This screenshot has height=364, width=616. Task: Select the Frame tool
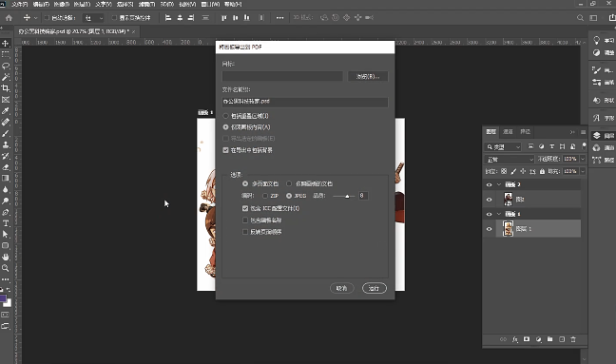[6, 100]
